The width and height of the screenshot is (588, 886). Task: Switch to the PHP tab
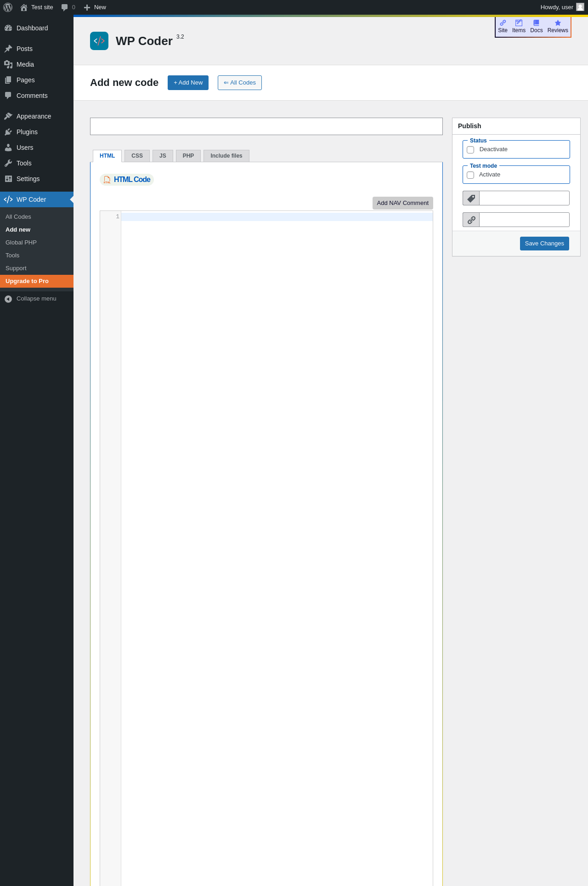pyautogui.click(x=188, y=156)
